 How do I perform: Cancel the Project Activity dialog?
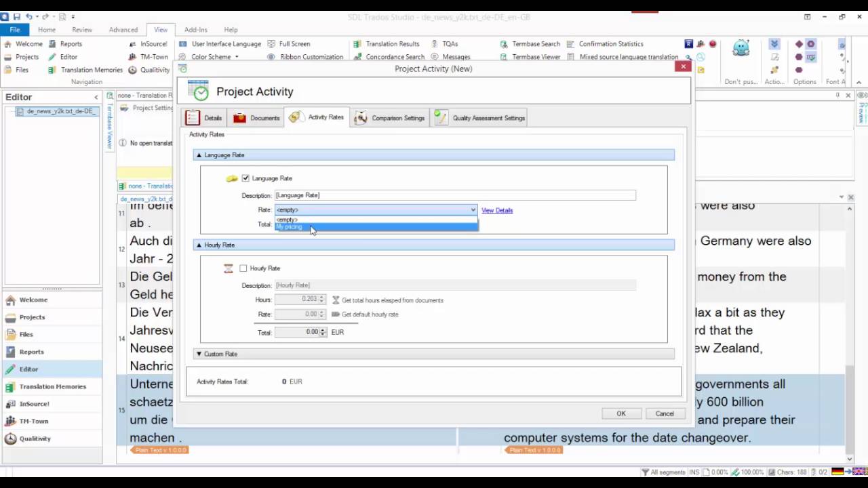pos(665,413)
